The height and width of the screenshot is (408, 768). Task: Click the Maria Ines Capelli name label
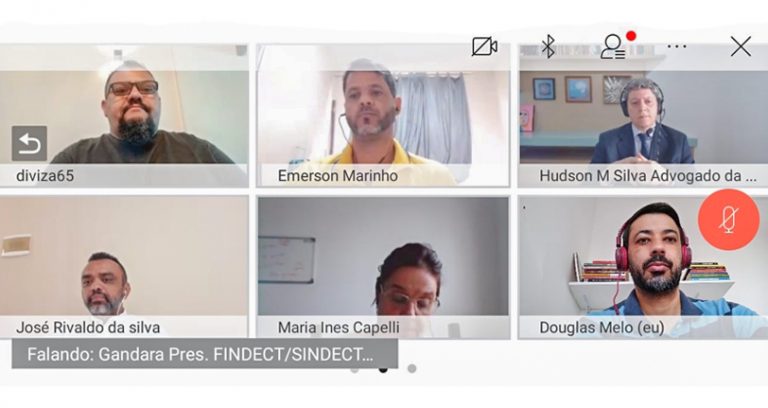(x=338, y=327)
